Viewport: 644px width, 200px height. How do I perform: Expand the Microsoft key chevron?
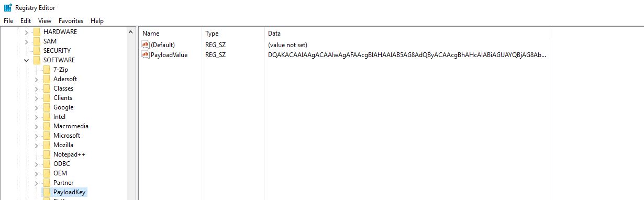click(x=36, y=136)
